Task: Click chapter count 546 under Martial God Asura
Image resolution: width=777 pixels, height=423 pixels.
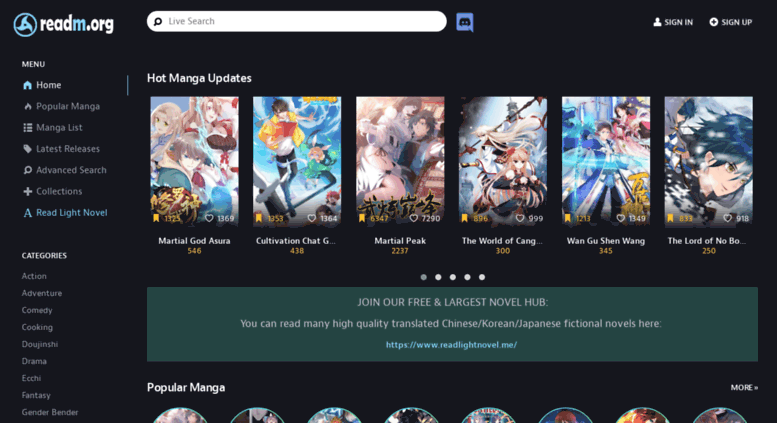Action: click(x=194, y=251)
